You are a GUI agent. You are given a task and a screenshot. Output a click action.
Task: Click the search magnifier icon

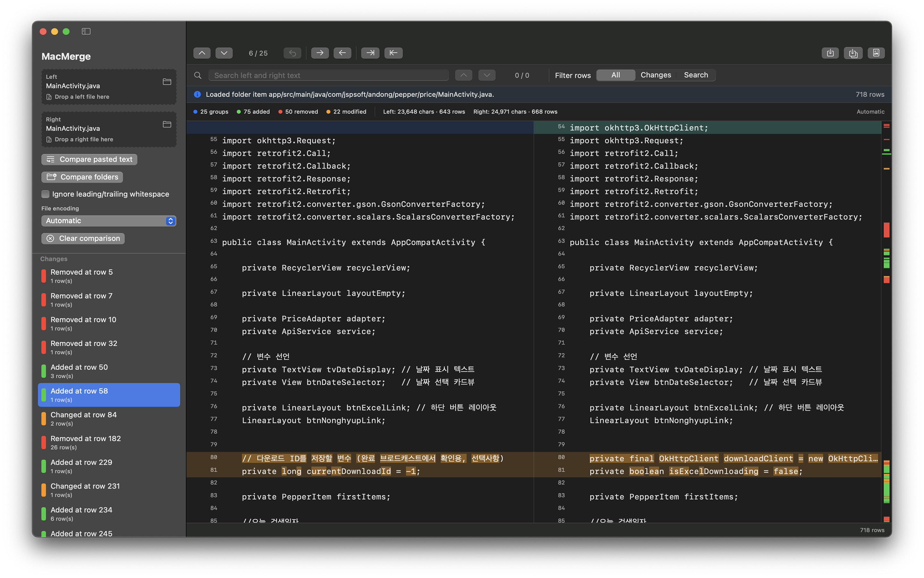pos(198,75)
